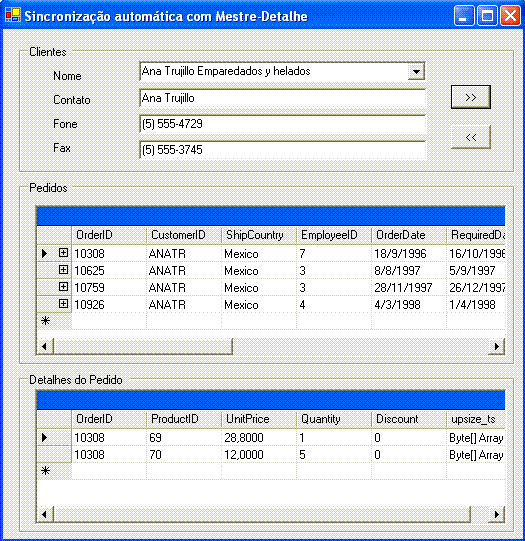Select row header of ProductID 70 detail
This screenshot has width=525, height=541.
tap(54, 454)
